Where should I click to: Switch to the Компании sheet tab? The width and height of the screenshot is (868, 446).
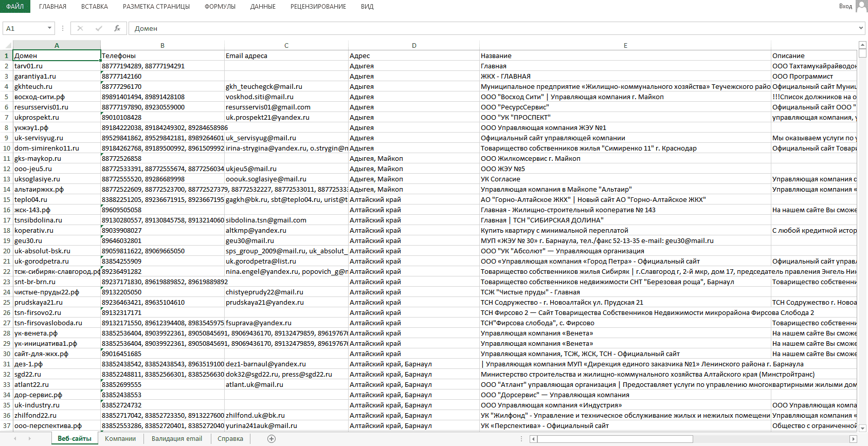click(x=120, y=438)
